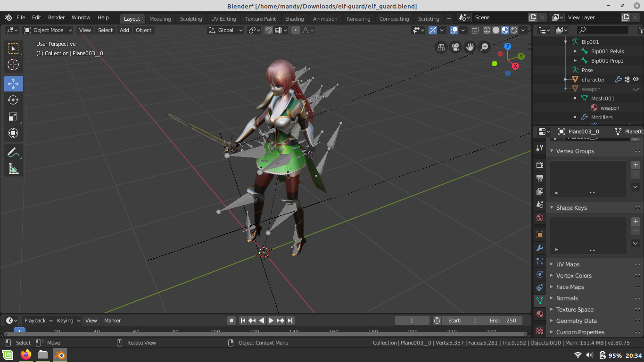Image resolution: width=644 pixels, height=362 pixels.
Task: Toggle X-Ray display mode
Action: pyautogui.click(x=475, y=30)
